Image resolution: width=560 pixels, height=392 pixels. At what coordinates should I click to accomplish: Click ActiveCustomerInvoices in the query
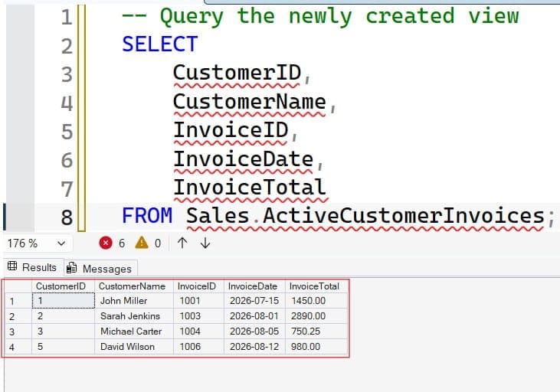coord(404,217)
